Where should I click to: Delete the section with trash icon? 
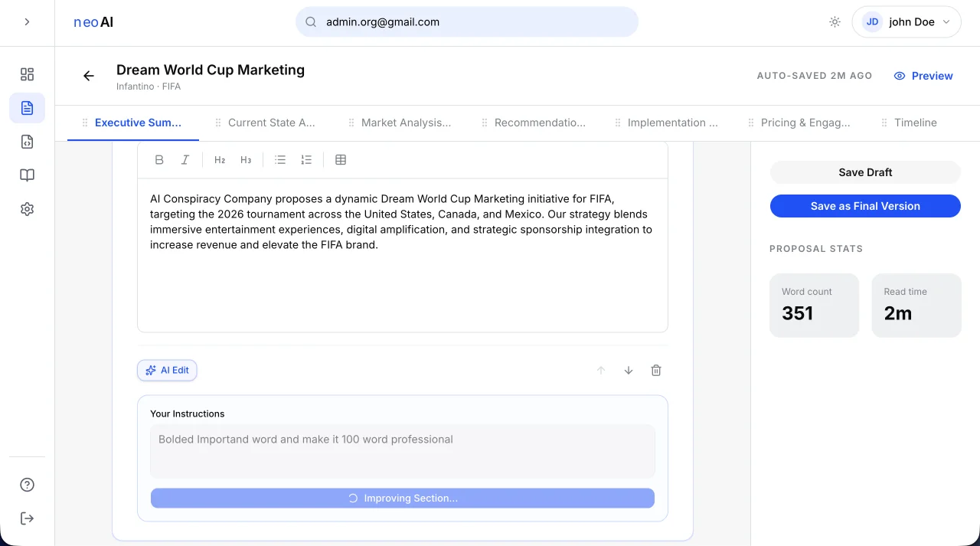[x=656, y=371]
